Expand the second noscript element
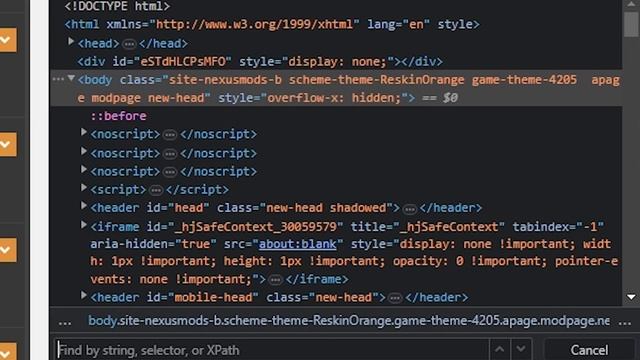The height and width of the screenshot is (360, 640). (84, 151)
